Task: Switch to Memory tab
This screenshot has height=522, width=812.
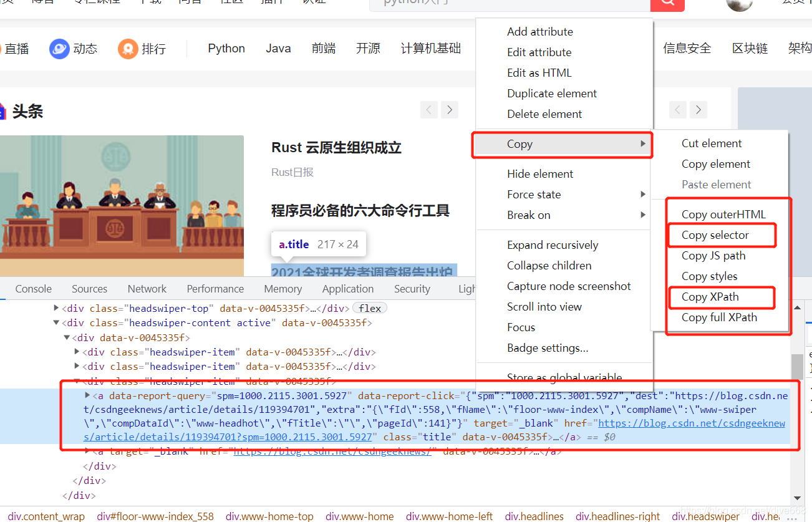Action: tap(283, 289)
